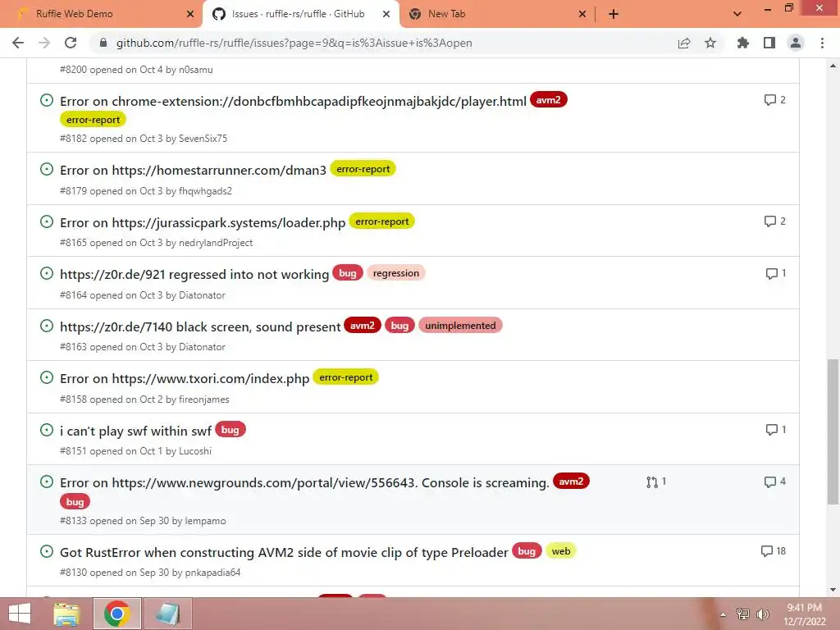This screenshot has width=840, height=630.
Task: Filter by avm2 label on player.html issue
Action: point(548,99)
